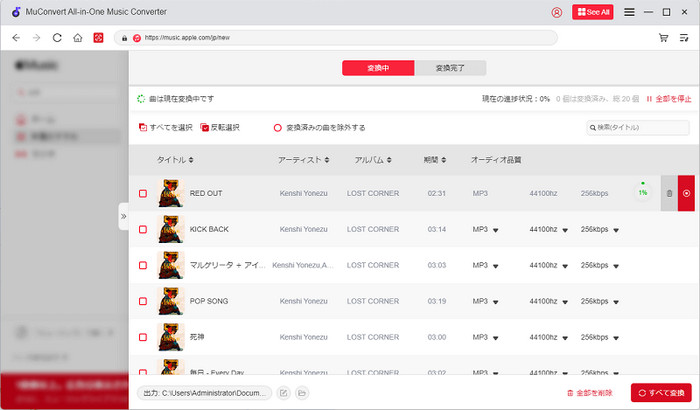Cancel RED OUT conversion with red stop icon
Viewport: 700px width, 410px height.
click(686, 193)
